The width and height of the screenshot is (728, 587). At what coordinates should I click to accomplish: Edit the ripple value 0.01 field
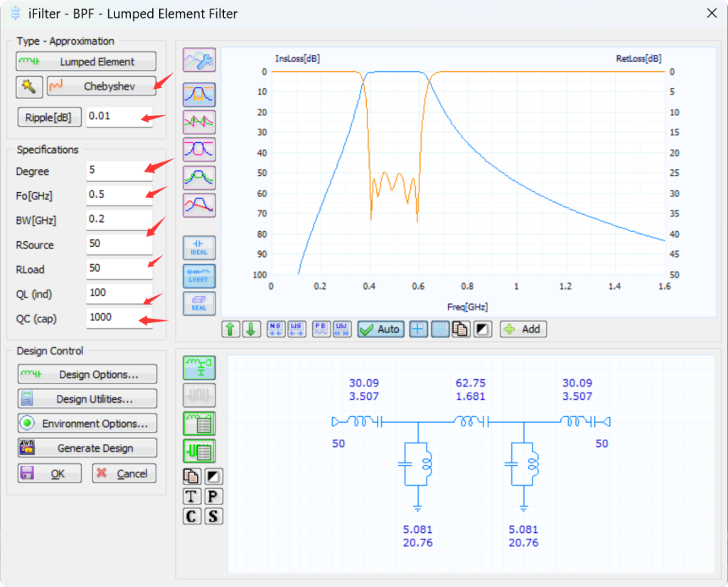click(x=119, y=116)
